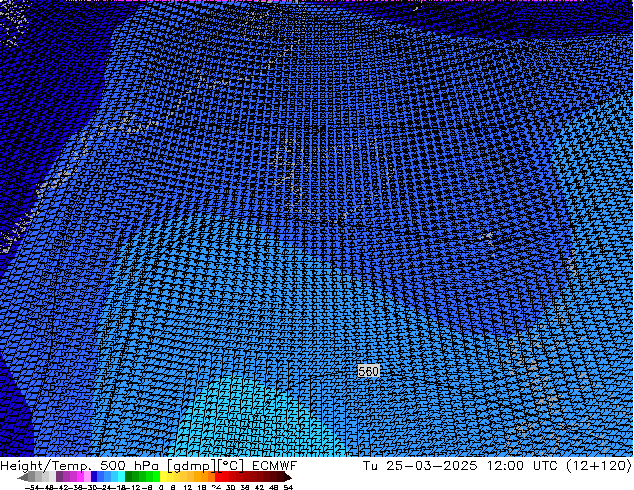Click the '0' legend scale value
The image size is (634, 490).
click(x=161, y=487)
